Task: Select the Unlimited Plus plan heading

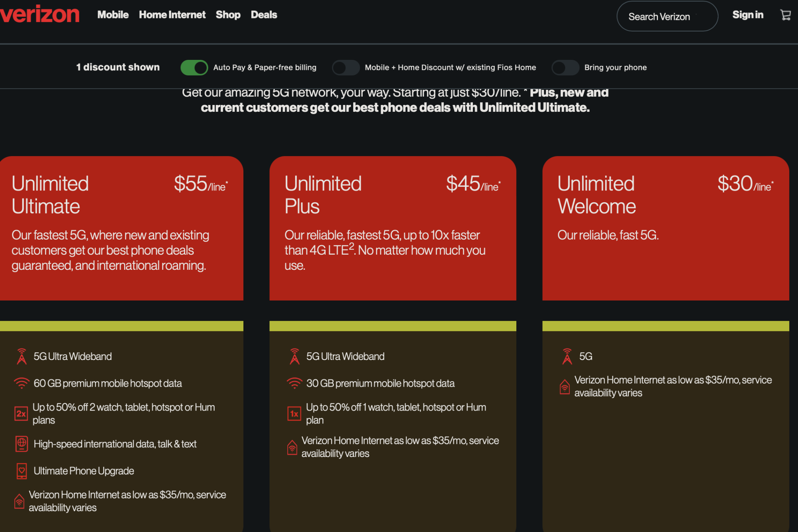Action: click(323, 195)
